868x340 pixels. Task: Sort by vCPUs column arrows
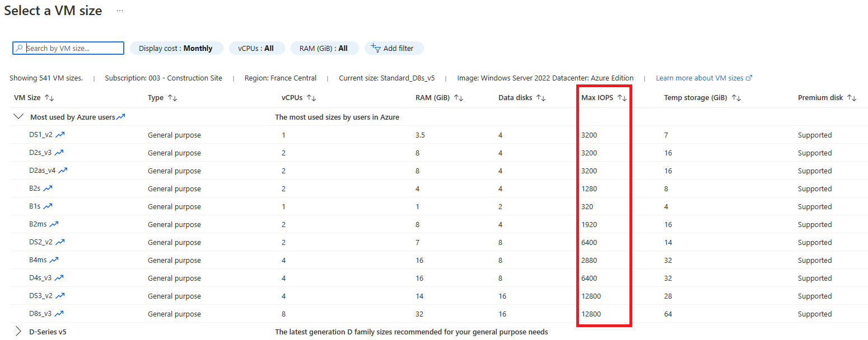coord(311,98)
